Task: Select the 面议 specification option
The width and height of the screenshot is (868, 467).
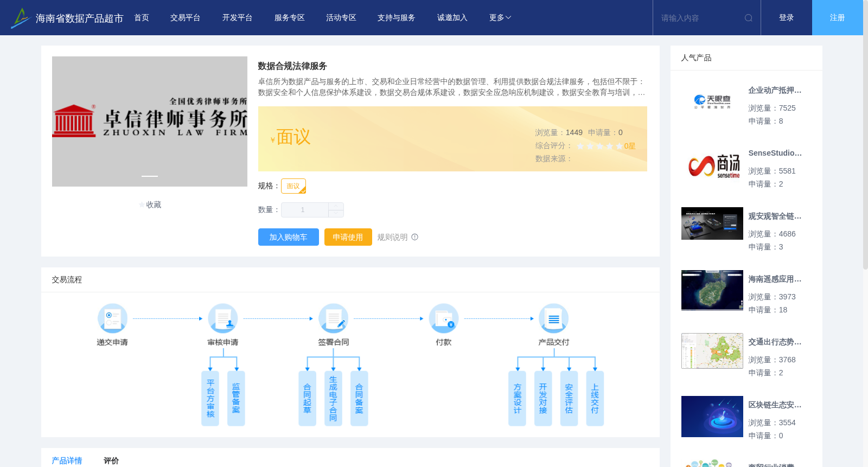Action: click(x=293, y=186)
